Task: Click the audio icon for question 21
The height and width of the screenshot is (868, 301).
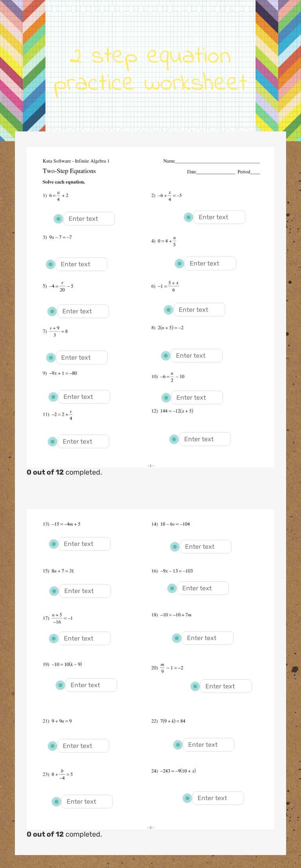Action: tap(52, 746)
